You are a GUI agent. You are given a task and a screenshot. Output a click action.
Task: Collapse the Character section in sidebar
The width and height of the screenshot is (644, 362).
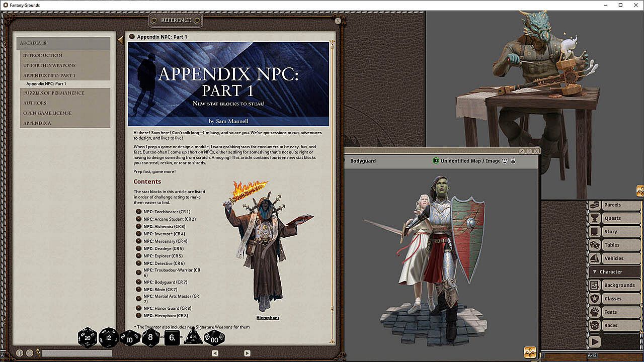(x=614, y=272)
